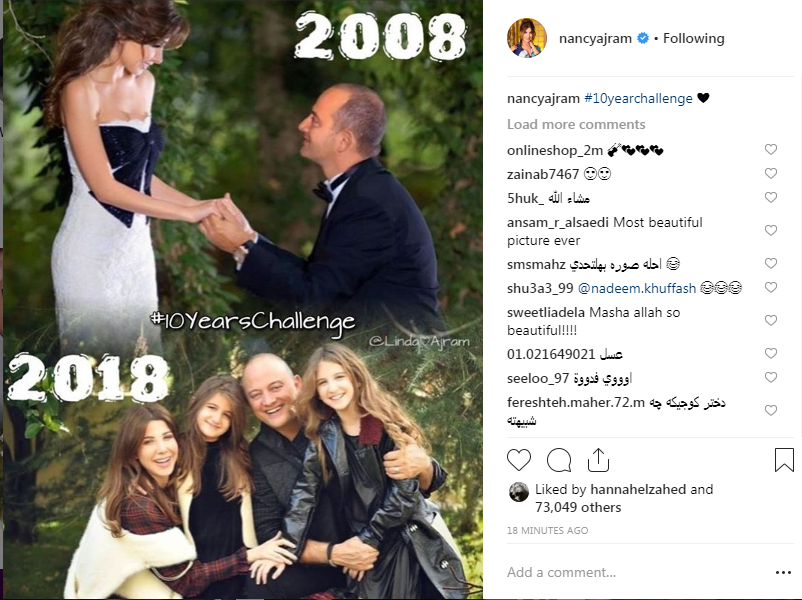Like the seeloo_97 comment heart
The width and height of the screenshot is (802, 600).
tap(771, 377)
